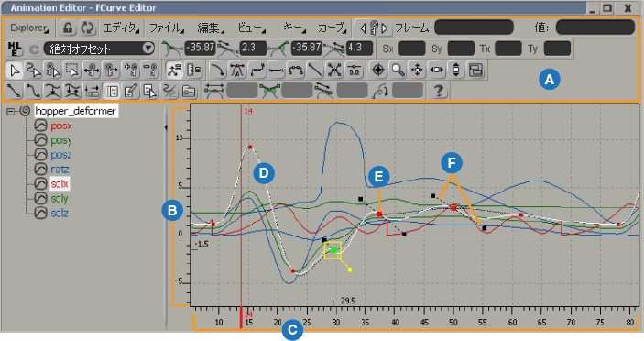644x341 pixels.
Task: Click the frame all crosshair icon
Action: click(378, 71)
